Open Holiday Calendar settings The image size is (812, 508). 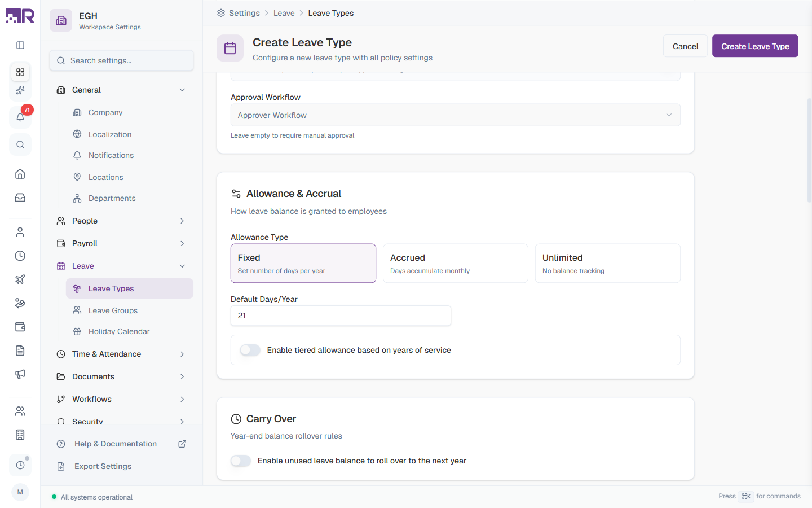(130, 331)
